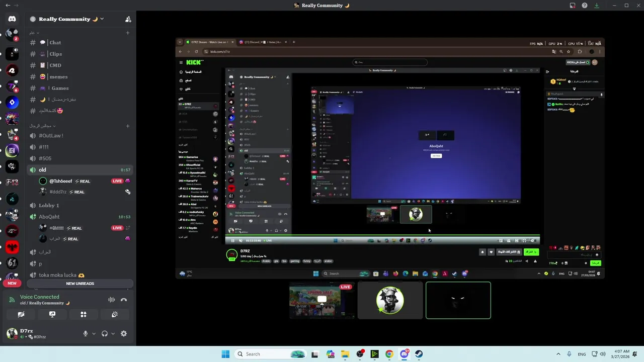Open the server icon with 6 badge
This screenshot has width=644, height=362.
pyautogui.click(x=12, y=86)
